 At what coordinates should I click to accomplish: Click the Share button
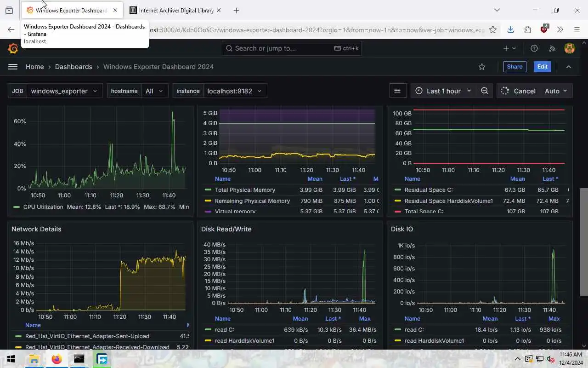tap(514, 67)
